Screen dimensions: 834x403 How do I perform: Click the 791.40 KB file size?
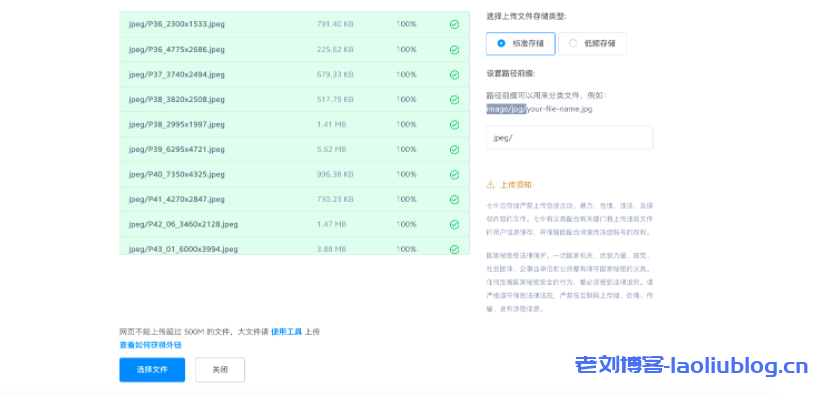point(335,24)
